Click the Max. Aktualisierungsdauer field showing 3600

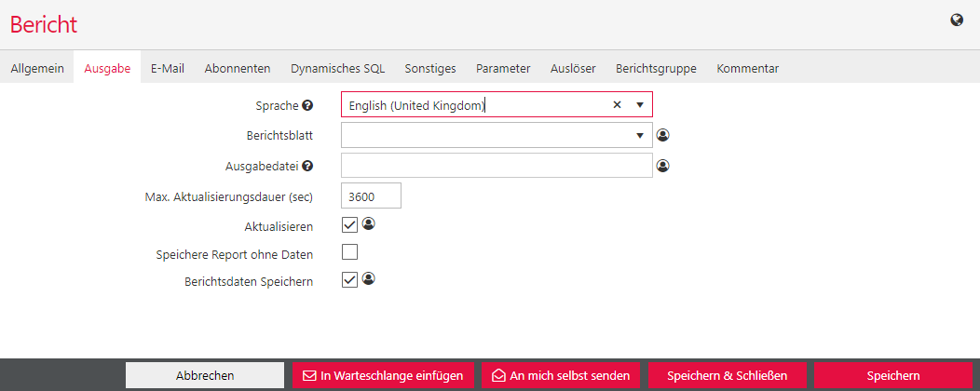(372, 196)
